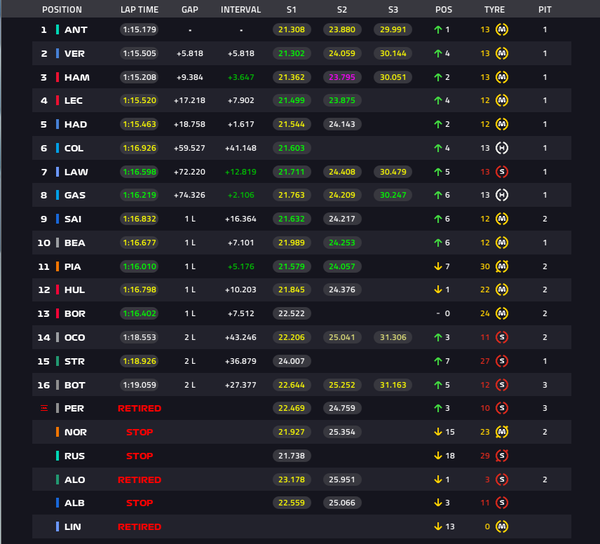Click the S1 column header
The width and height of the screenshot is (600, 544).
292,10
